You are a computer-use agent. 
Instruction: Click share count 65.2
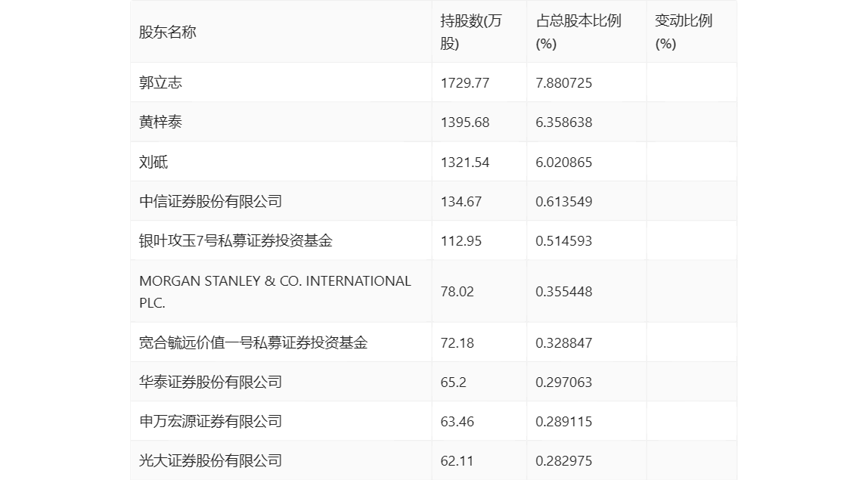[x=454, y=382]
